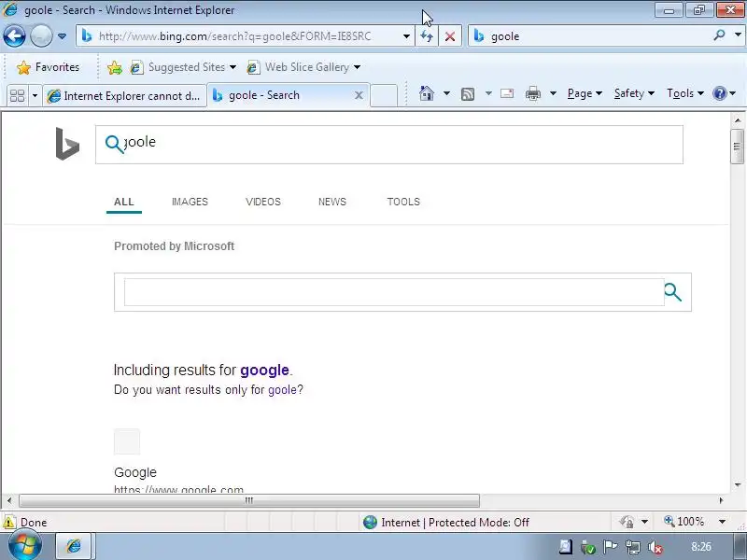Stop loading with the red X icon

point(450,36)
